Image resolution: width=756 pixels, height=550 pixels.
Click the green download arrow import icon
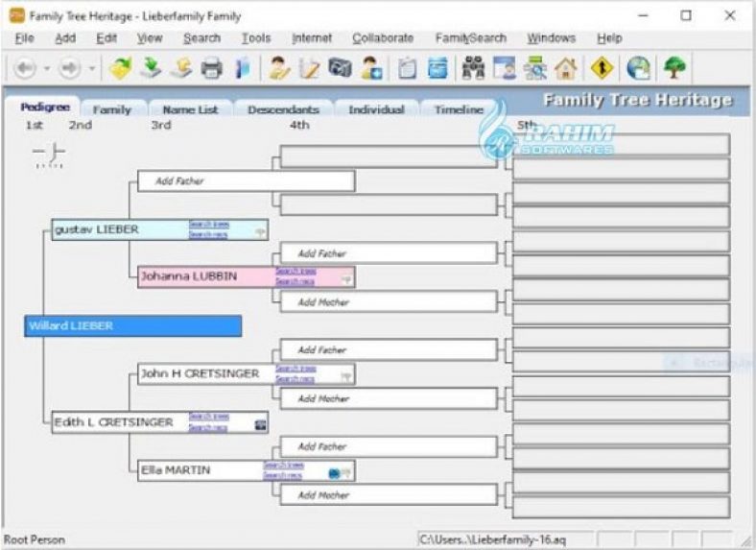coord(151,68)
